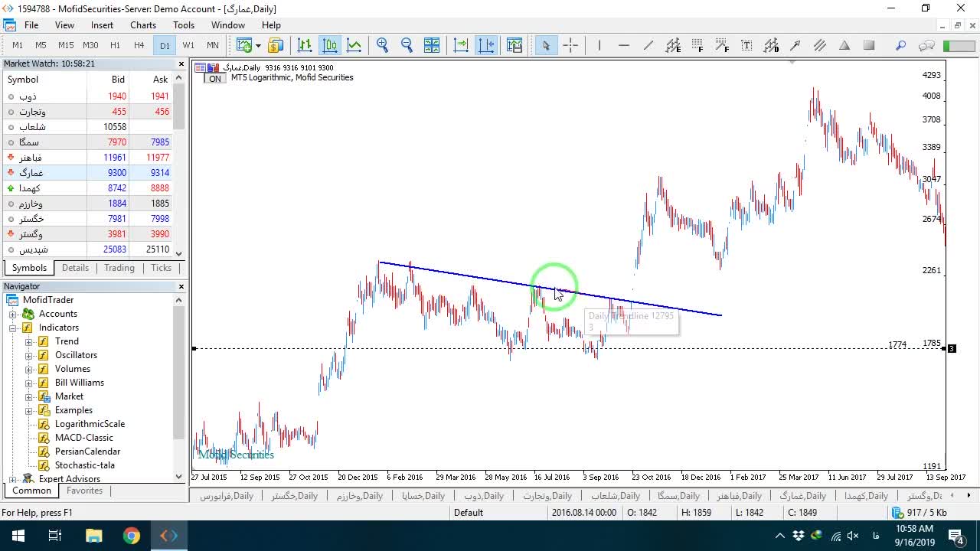This screenshot has width=980, height=551.
Task: Select the Trendline drawing tool
Action: point(648,45)
